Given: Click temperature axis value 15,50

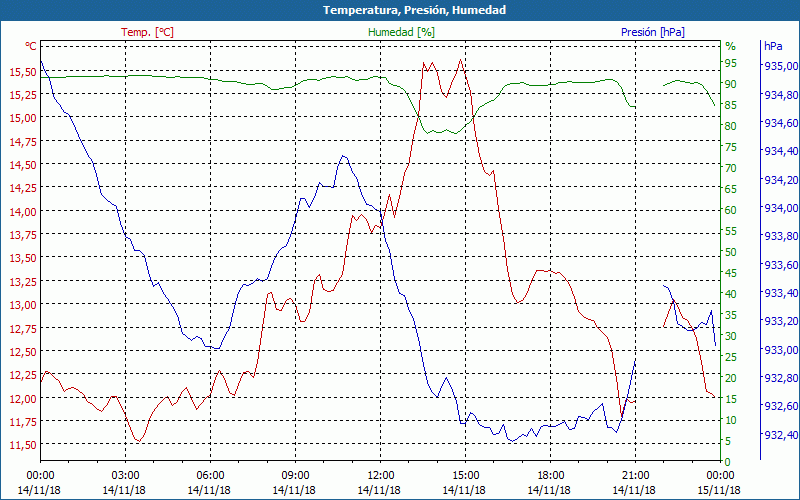Looking at the screenshot, I should pyautogui.click(x=23, y=72).
